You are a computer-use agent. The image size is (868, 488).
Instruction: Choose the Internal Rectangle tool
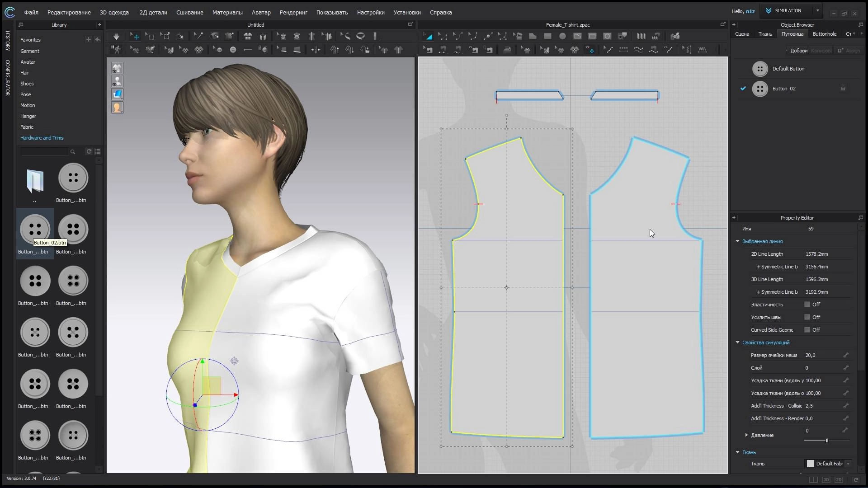pos(592,36)
